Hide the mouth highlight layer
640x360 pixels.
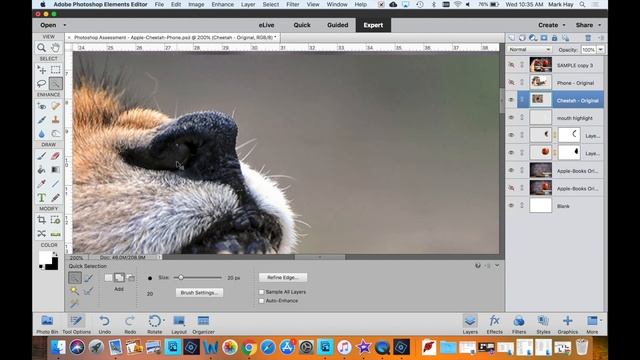tap(511, 118)
